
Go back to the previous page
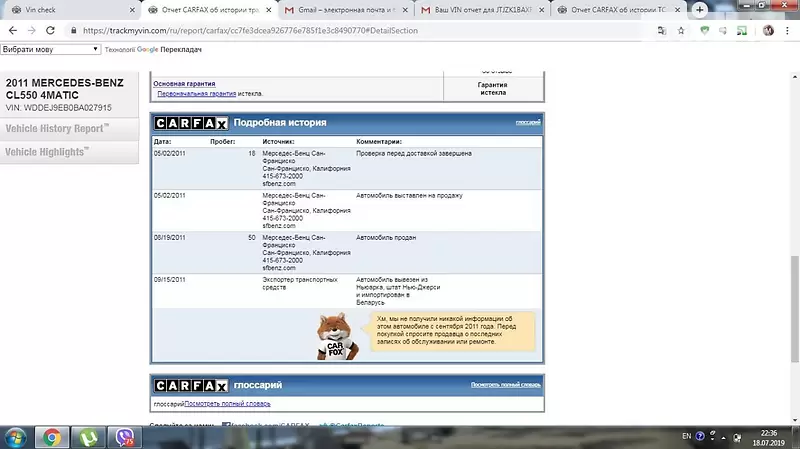(x=13, y=31)
